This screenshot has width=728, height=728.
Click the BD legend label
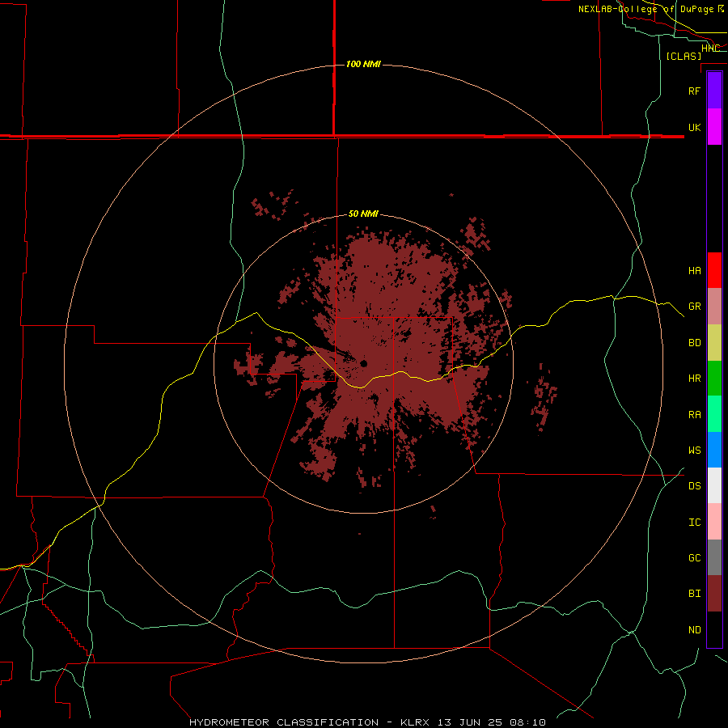click(x=694, y=343)
